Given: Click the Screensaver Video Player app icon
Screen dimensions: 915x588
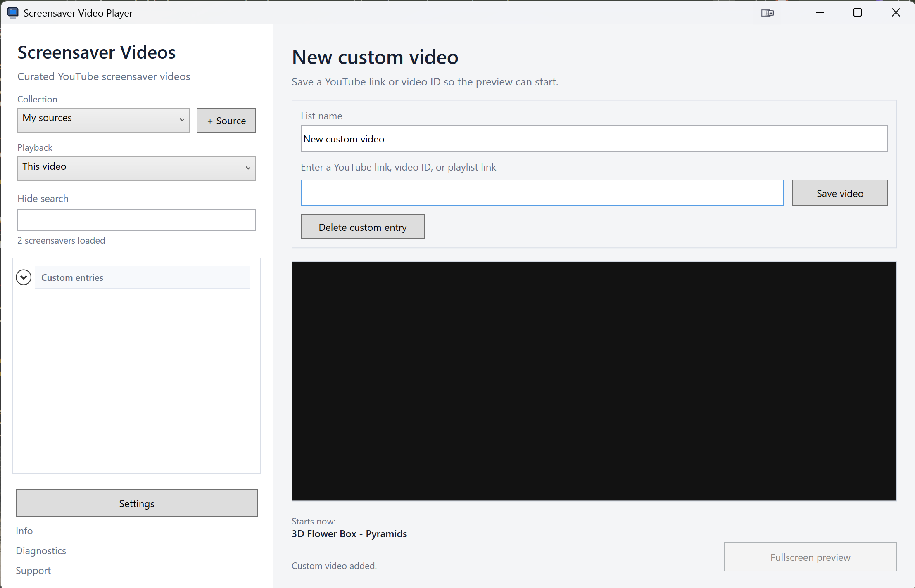Looking at the screenshot, I should pos(13,13).
